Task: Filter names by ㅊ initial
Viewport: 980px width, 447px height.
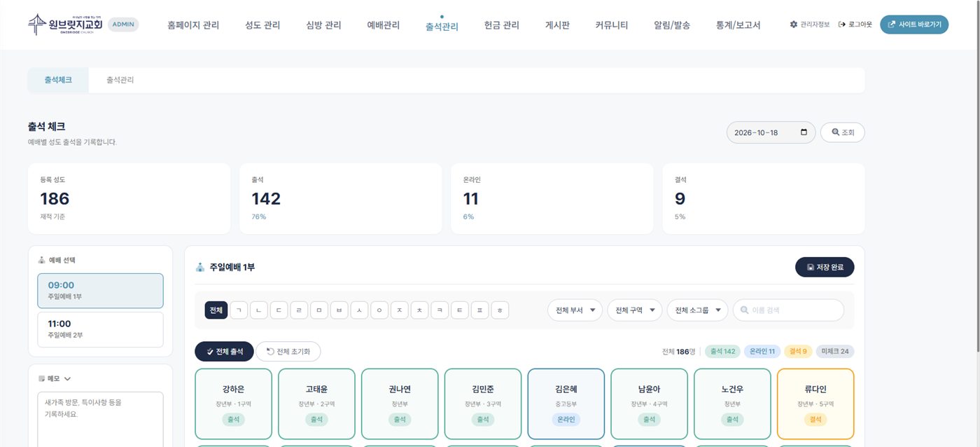Action: pos(419,310)
